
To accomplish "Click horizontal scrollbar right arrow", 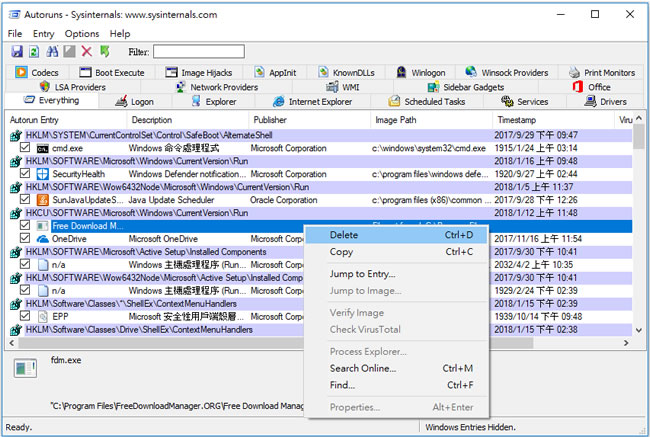I will 626,343.
